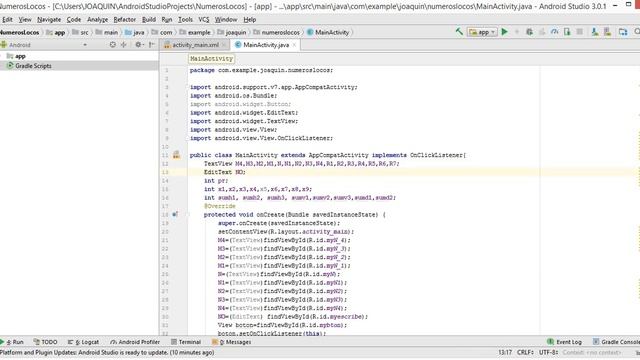Click MainActivity breadcrumb in navigation bar
The height and width of the screenshot is (360, 640).
pyautogui.click(x=328, y=32)
